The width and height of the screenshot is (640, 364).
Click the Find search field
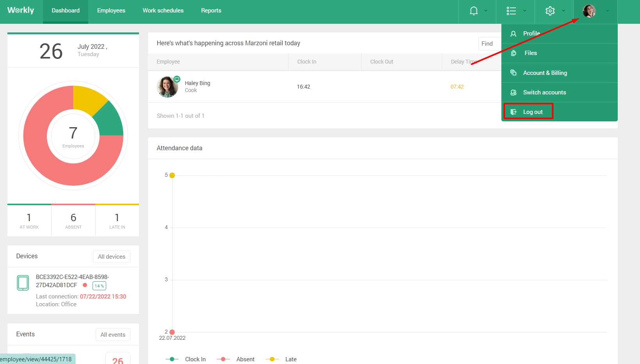click(x=490, y=44)
